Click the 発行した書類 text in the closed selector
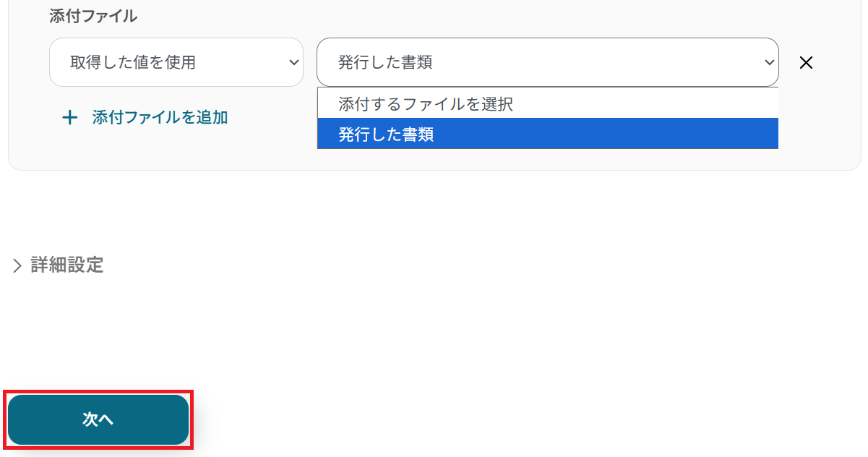This screenshot has height=457, width=868. coord(385,63)
